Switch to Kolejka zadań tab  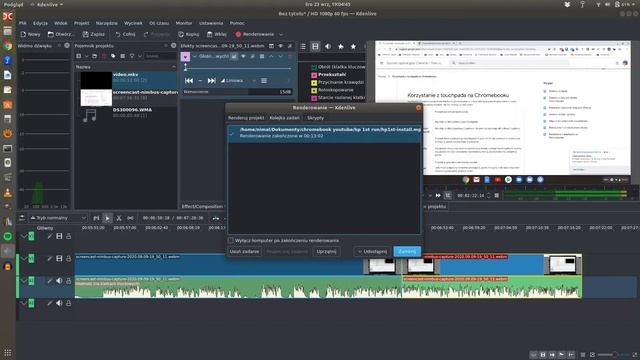[284, 118]
